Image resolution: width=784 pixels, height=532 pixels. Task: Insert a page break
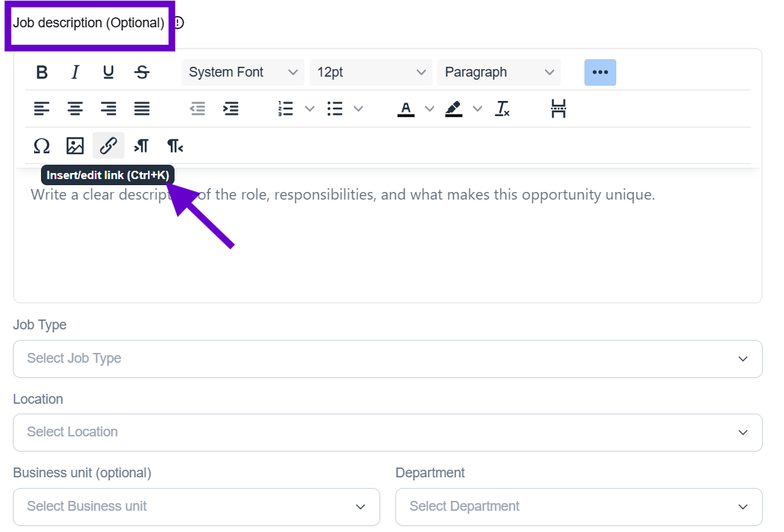[559, 109]
